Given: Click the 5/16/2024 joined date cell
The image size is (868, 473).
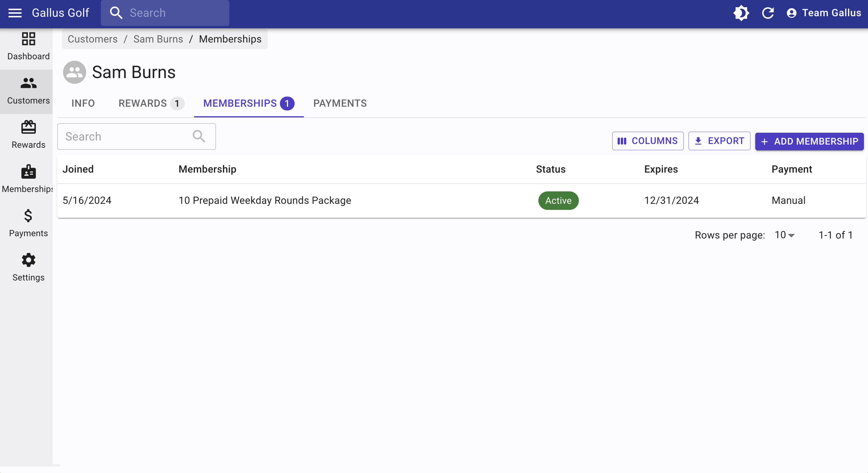Looking at the screenshot, I should pyautogui.click(x=87, y=200).
